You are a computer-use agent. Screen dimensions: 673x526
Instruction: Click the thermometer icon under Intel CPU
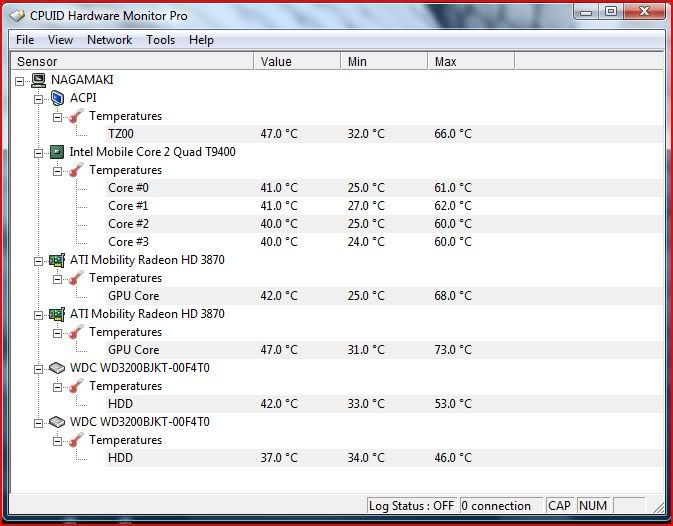coord(76,170)
